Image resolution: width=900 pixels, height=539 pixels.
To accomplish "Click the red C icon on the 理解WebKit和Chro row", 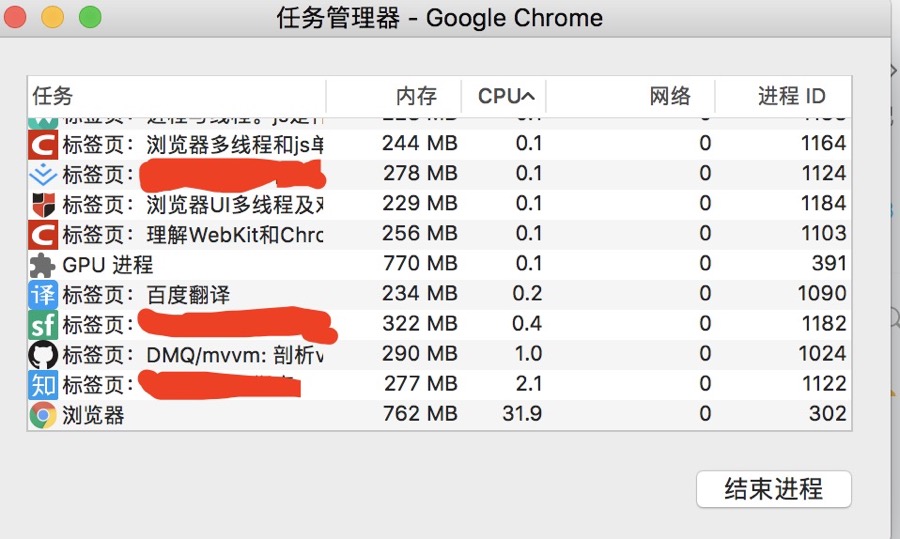I will pos(43,234).
